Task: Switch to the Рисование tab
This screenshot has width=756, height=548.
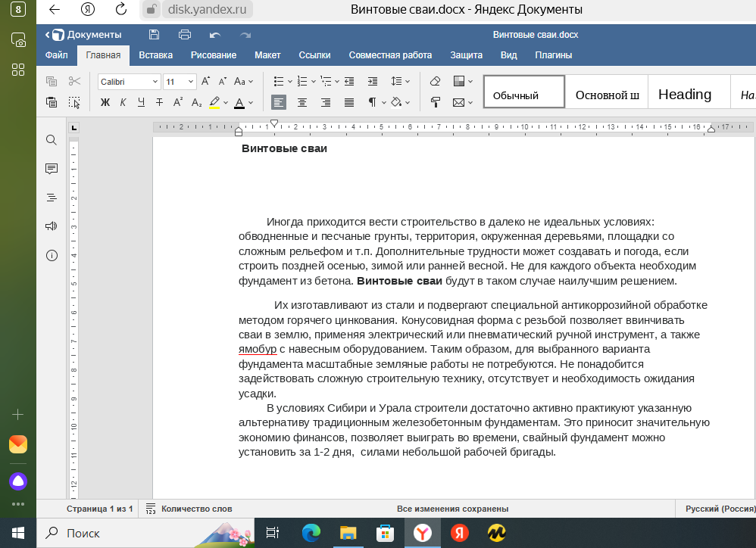Action: pyautogui.click(x=214, y=55)
